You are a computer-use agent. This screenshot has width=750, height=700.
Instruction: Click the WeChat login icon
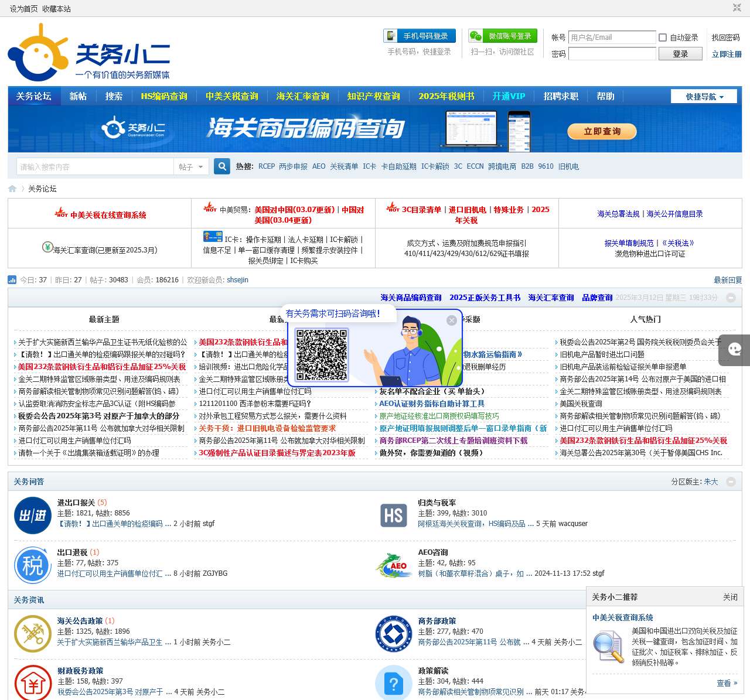[x=476, y=36]
